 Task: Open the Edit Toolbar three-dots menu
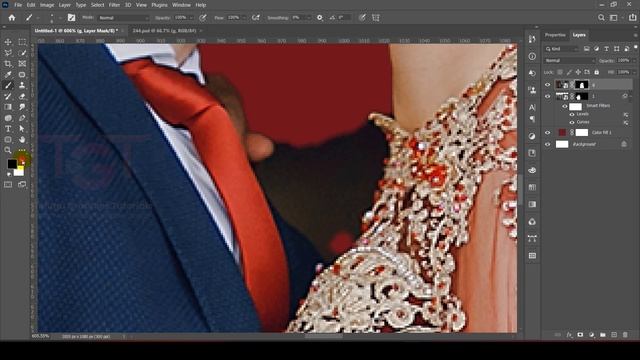coord(22,150)
